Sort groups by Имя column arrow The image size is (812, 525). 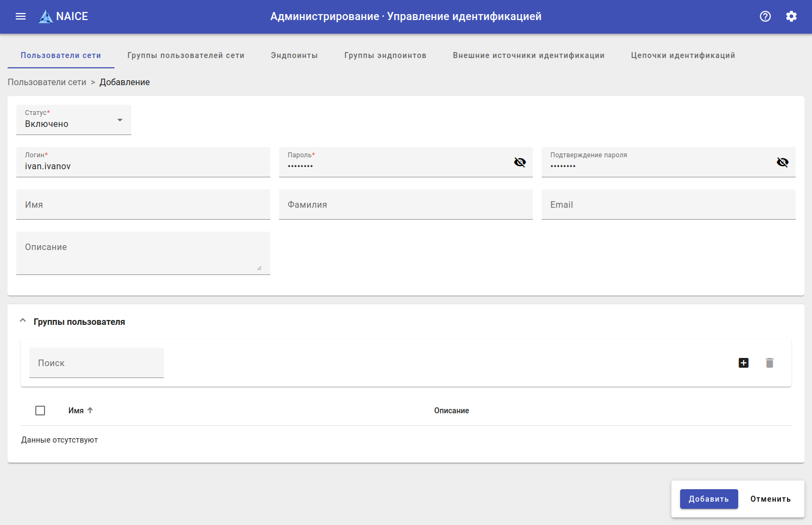(x=90, y=411)
